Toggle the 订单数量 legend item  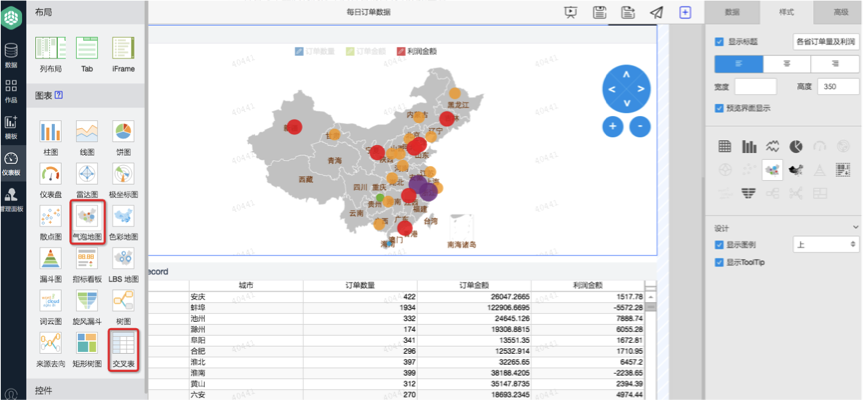(x=314, y=51)
